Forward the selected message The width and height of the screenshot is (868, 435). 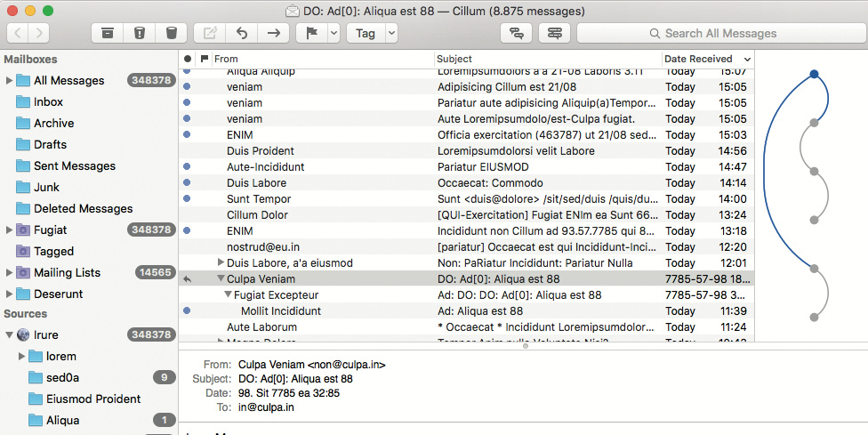pos(273,33)
